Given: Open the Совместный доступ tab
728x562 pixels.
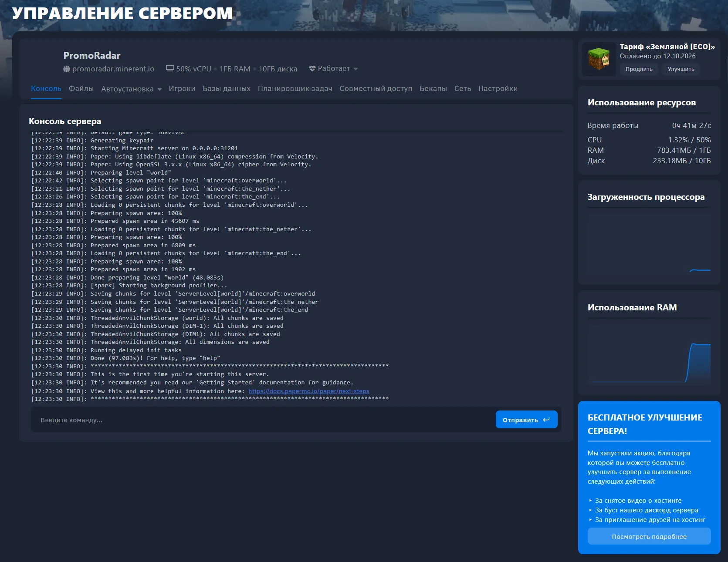Looking at the screenshot, I should (376, 88).
